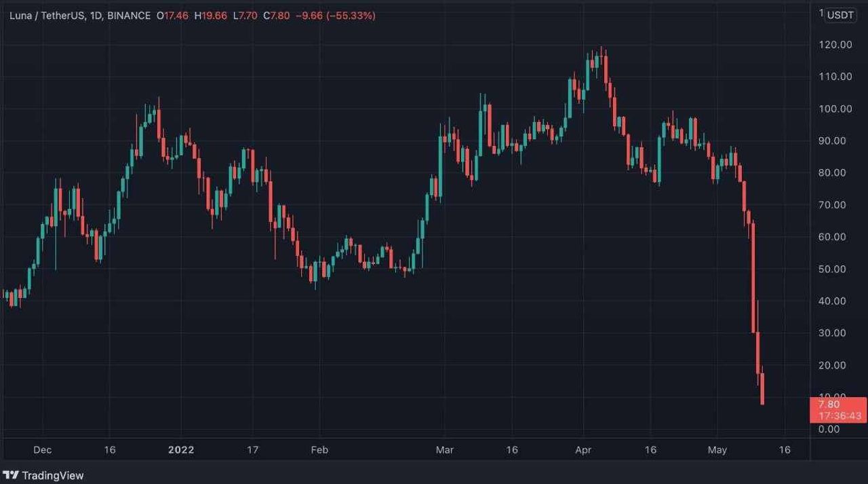Click the close value C7.80

[277, 15]
